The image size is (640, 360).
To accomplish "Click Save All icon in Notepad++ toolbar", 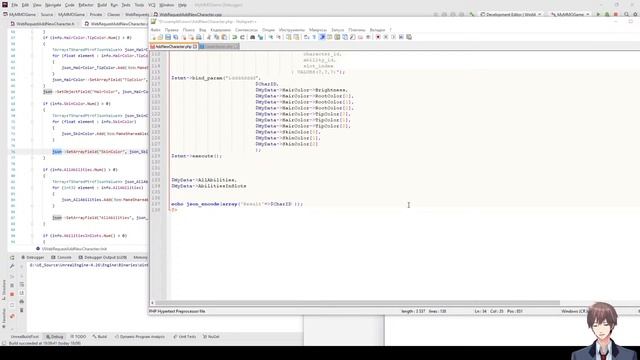I will (x=175, y=37).
